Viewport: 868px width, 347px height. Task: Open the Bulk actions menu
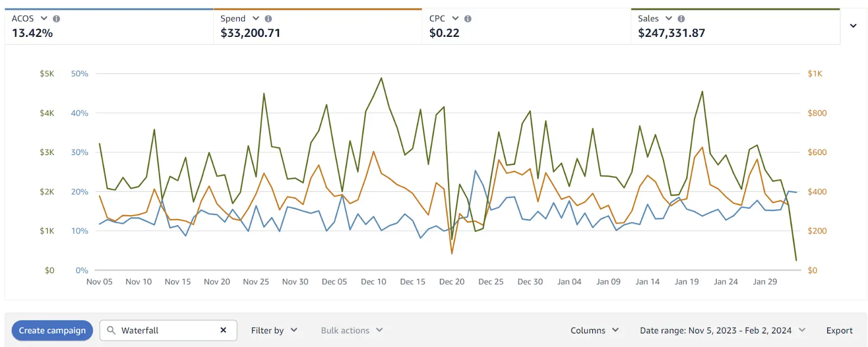pos(352,330)
